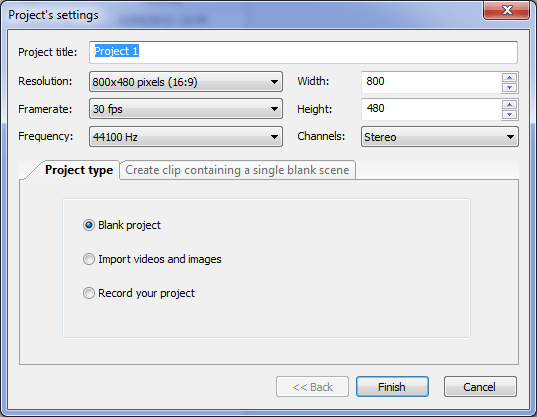Viewport: 537px width, 417px height.
Task: Click into the Width value field
Action: (x=432, y=82)
